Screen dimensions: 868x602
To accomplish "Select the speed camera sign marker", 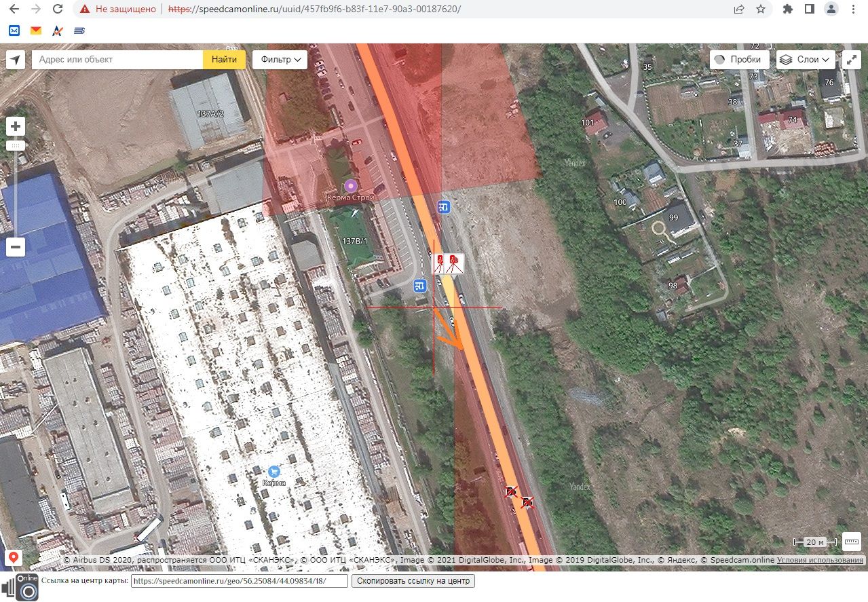I will (448, 263).
